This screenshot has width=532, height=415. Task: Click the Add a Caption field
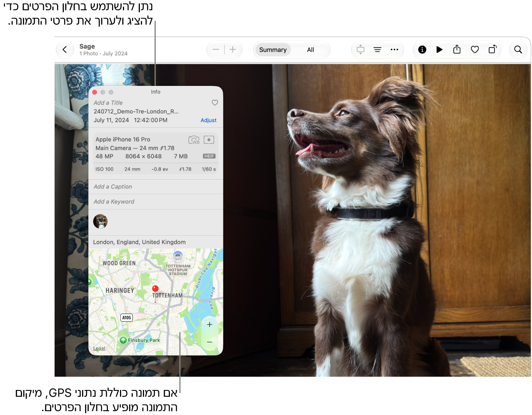coord(156,187)
